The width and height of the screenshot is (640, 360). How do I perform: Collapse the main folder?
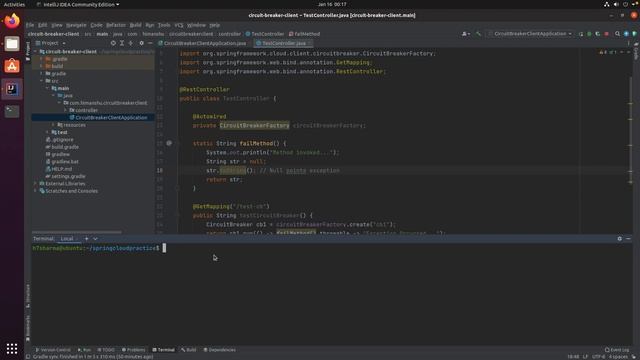pyautogui.click(x=47, y=88)
